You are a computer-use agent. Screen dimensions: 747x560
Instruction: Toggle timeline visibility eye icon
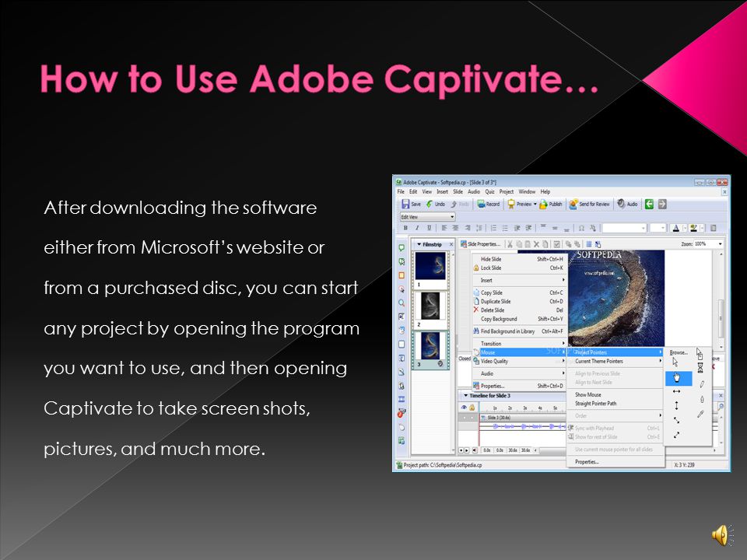[464, 408]
